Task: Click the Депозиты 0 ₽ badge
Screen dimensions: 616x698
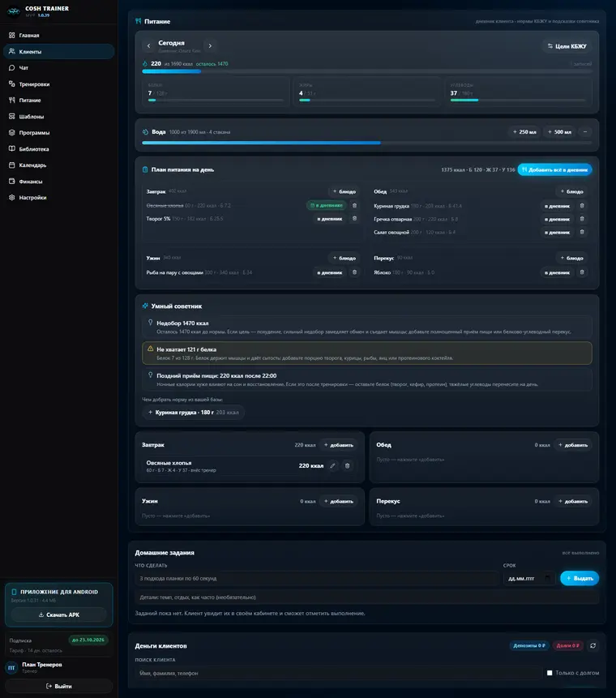Action: (528, 645)
